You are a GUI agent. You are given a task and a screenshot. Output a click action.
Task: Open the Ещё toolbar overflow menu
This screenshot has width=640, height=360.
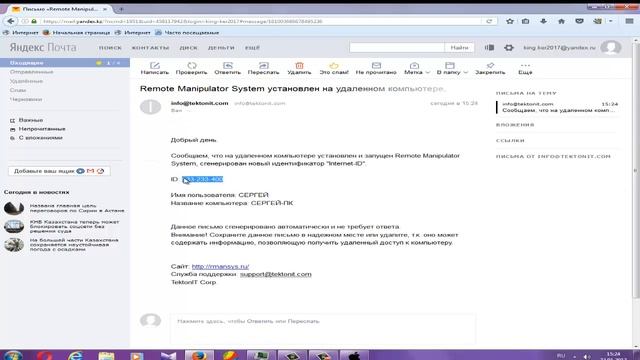(x=525, y=68)
